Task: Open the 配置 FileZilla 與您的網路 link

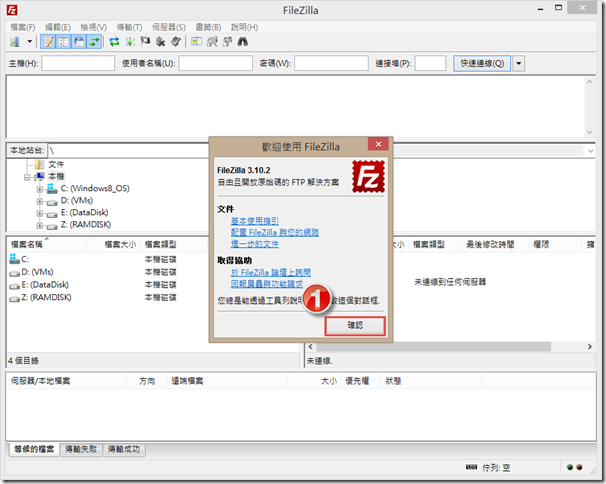Action: tap(275, 232)
